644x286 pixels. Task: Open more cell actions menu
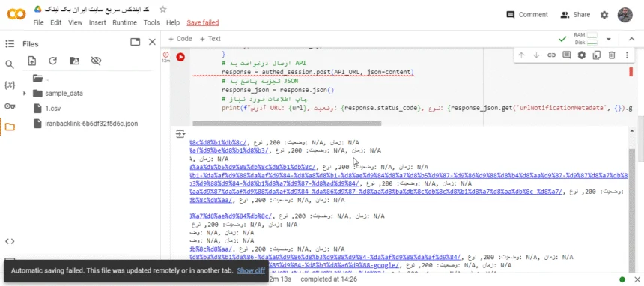(x=627, y=55)
